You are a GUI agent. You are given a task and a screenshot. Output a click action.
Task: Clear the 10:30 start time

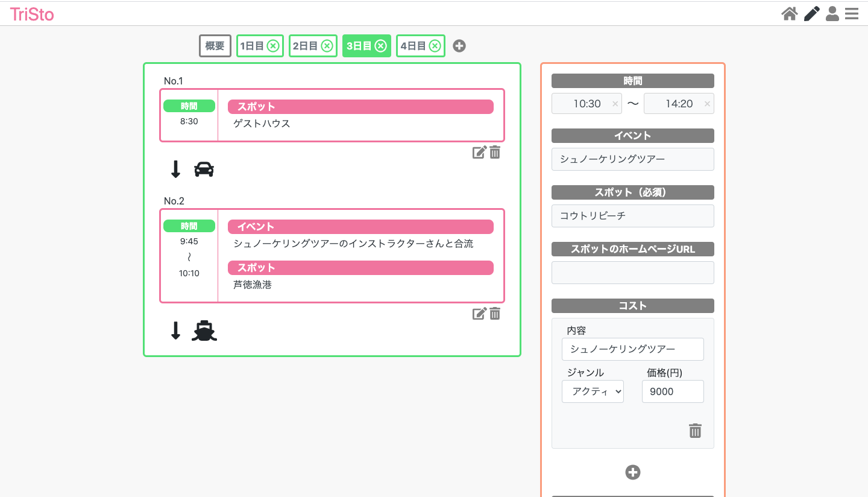click(615, 104)
